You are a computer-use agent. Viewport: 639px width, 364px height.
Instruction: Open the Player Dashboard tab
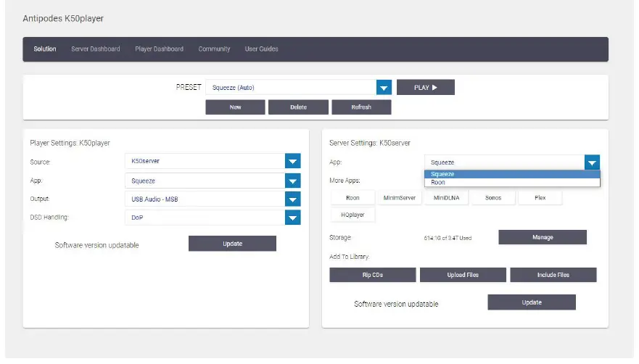[x=159, y=49]
